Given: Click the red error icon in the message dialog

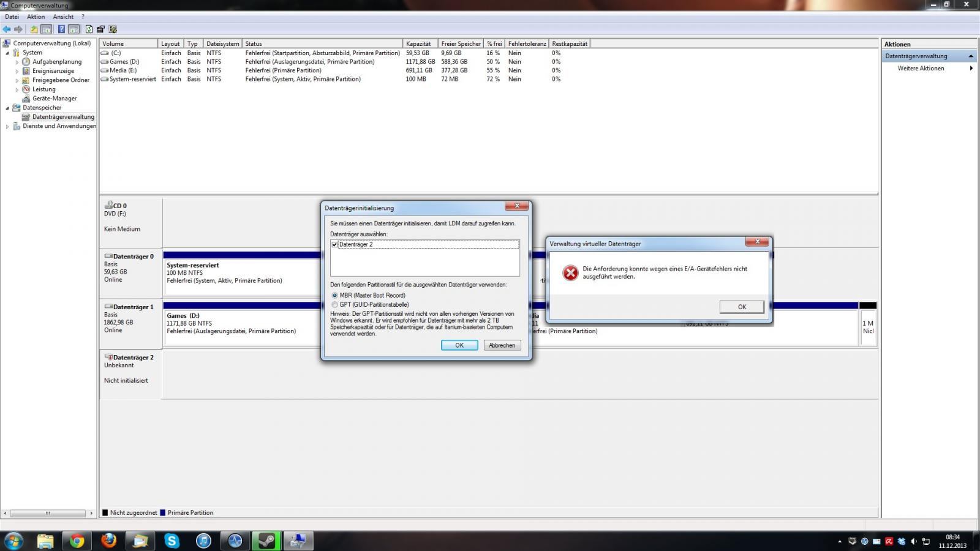Looking at the screenshot, I should (570, 273).
